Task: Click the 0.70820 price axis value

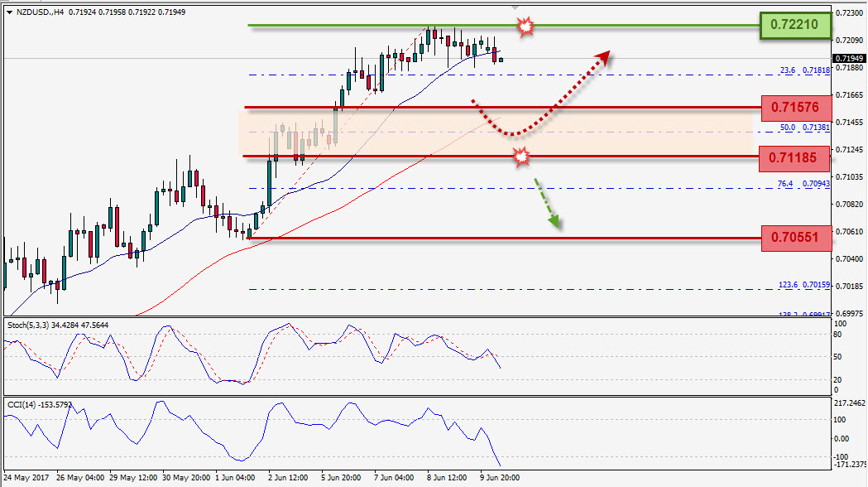Action: (849, 204)
